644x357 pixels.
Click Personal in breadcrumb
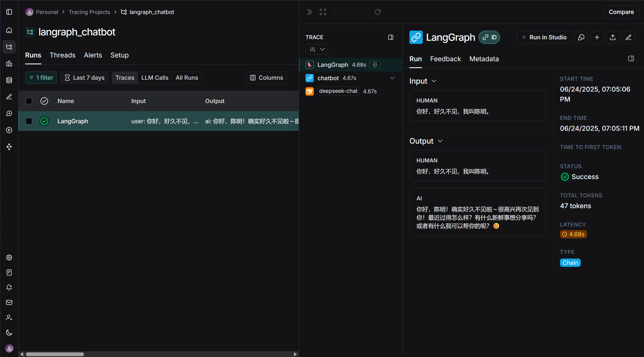pyautogui.click(x=47, y=12)
